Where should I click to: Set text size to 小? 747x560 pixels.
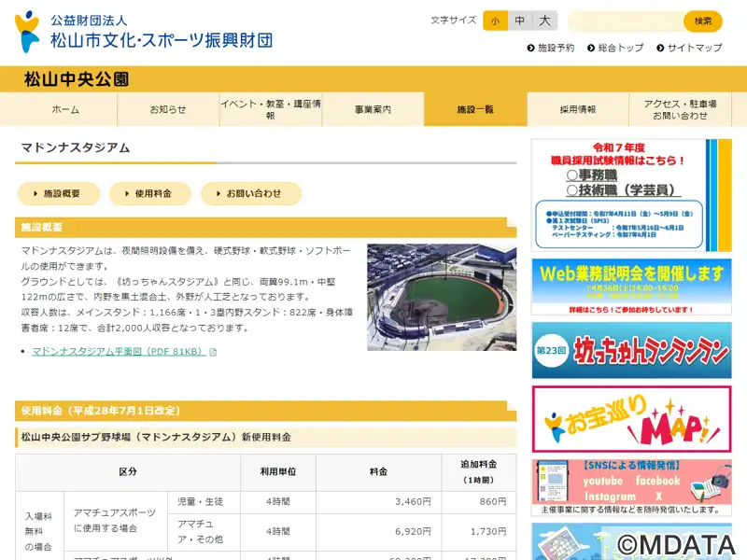(x=496, y=21)
